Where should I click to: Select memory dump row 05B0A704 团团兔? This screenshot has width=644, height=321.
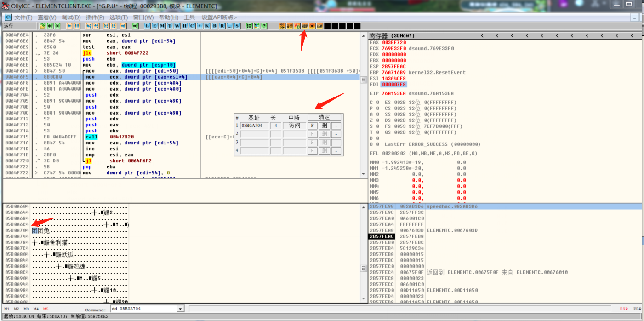click(66, 230)
